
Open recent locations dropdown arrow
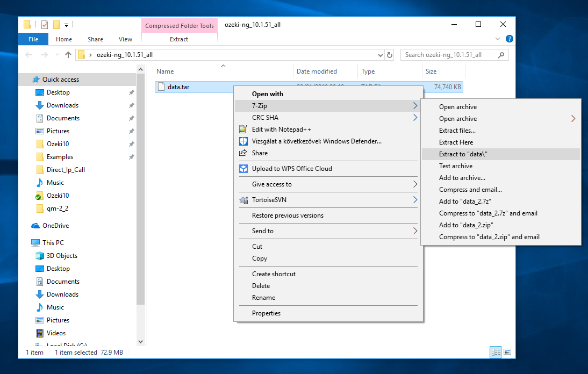57,55
